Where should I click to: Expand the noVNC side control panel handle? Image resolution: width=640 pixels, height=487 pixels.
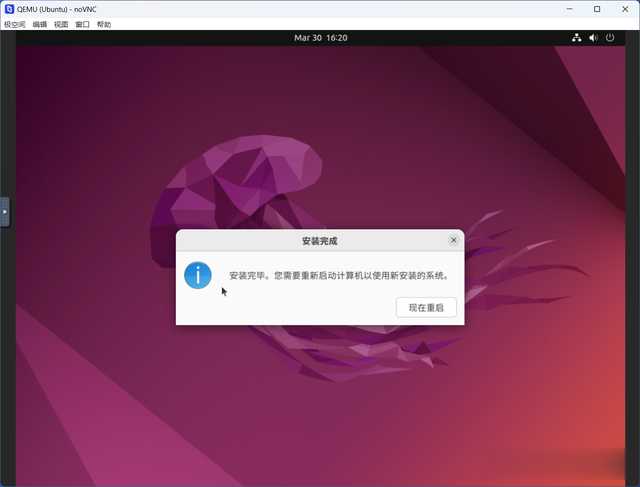tap(5, 212)
